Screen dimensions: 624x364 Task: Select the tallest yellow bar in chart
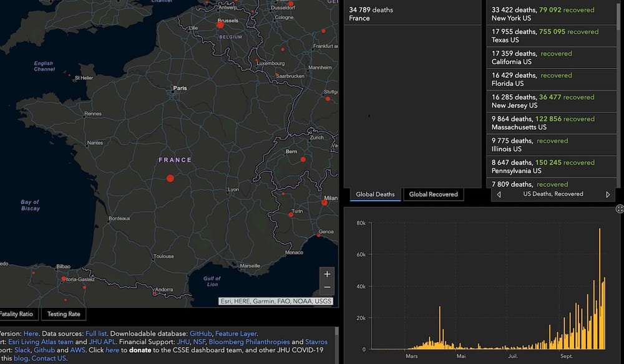coord(600,289)
